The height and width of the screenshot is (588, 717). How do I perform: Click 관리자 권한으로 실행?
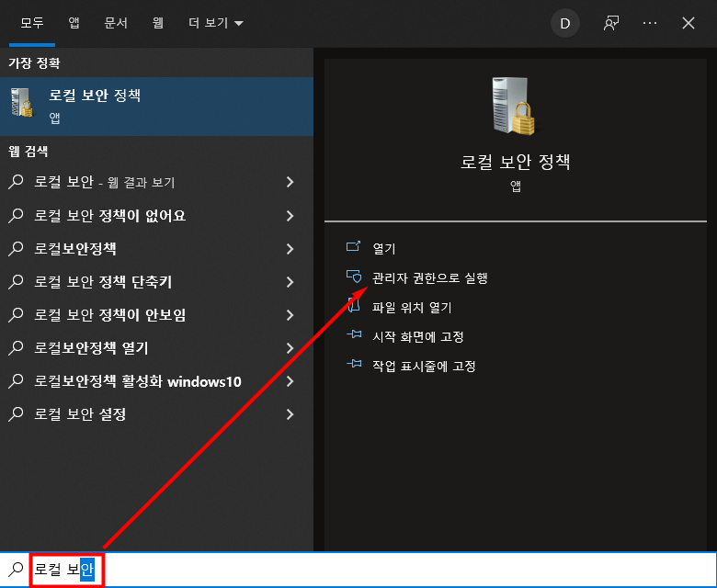[x=430, y=277]
